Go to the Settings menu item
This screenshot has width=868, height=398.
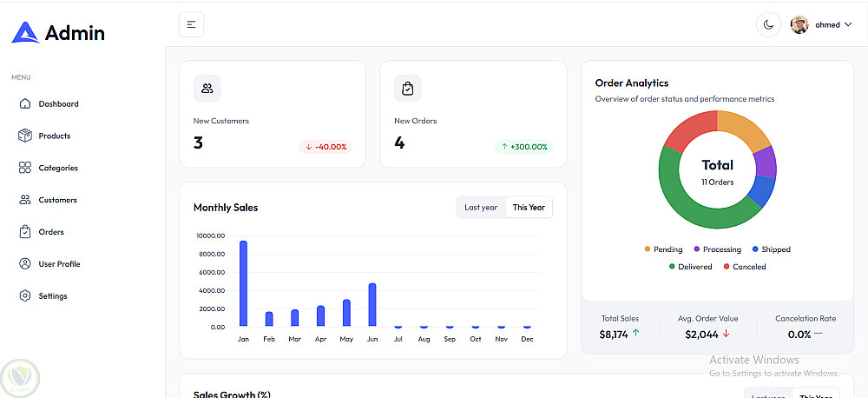pyautogui.click(x=53, y=296)
